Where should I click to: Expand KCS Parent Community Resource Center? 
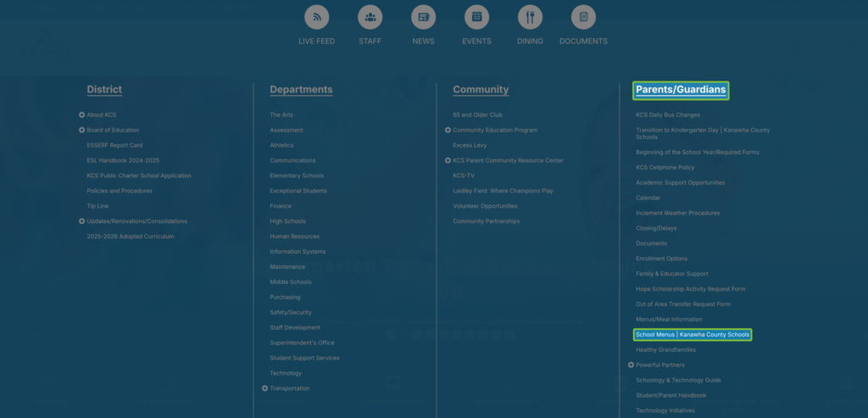[x=448, y=161]
